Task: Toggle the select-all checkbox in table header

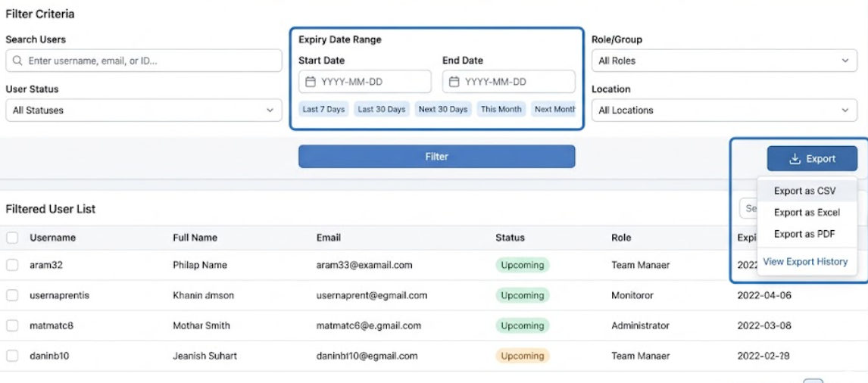Action: click(x=12, y=238)
